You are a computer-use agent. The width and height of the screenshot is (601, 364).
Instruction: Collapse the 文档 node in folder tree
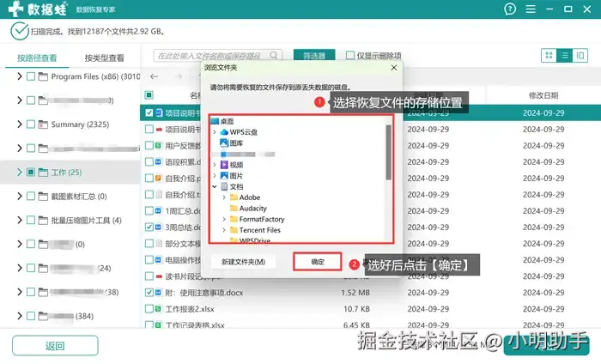[215, 186]
